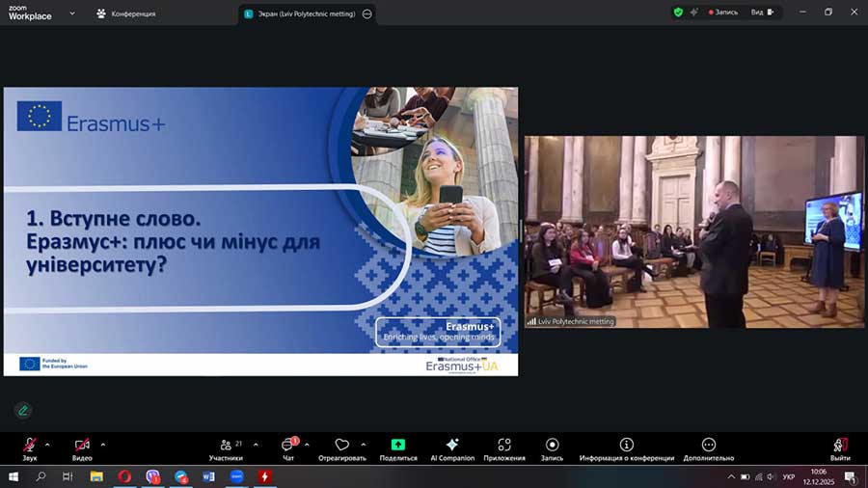Click the volume icon in system tray
Image resolution: width=868 pixels, height=488 pixels.
coord(772,477)
